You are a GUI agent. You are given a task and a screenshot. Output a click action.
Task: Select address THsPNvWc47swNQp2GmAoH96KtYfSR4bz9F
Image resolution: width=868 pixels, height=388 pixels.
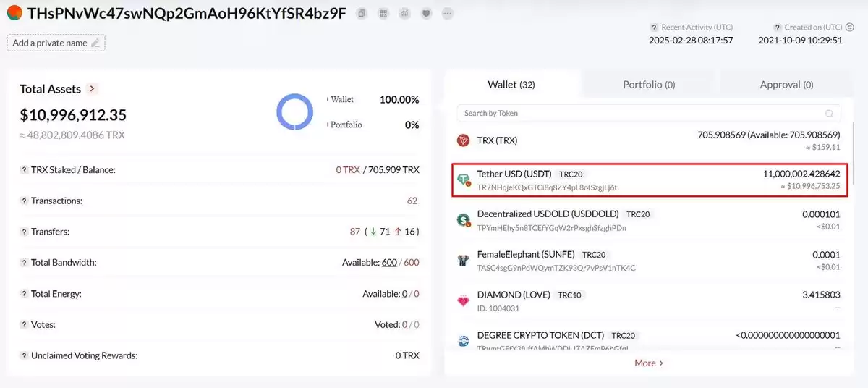pos(187,14)
